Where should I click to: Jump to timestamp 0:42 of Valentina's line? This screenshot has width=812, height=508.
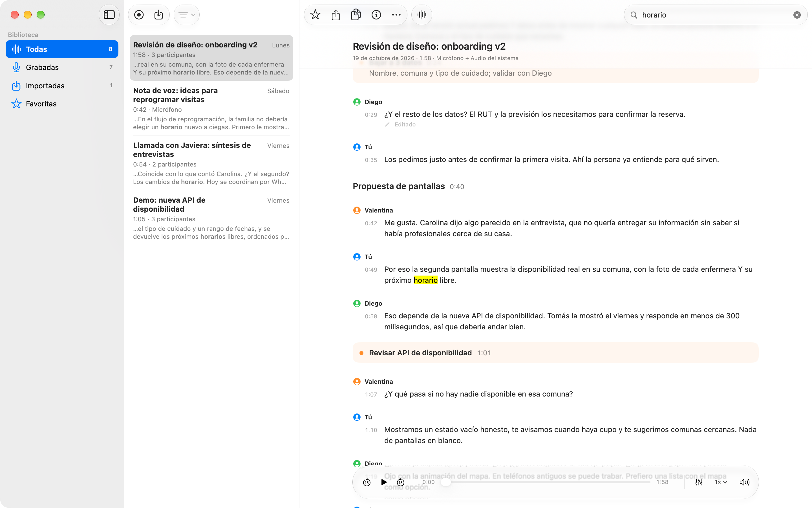[x=371, y=223]
